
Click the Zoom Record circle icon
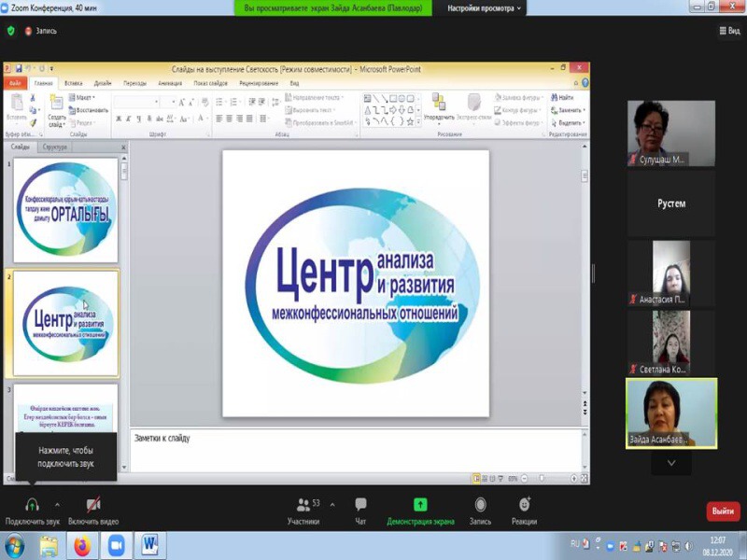[480, 504]
